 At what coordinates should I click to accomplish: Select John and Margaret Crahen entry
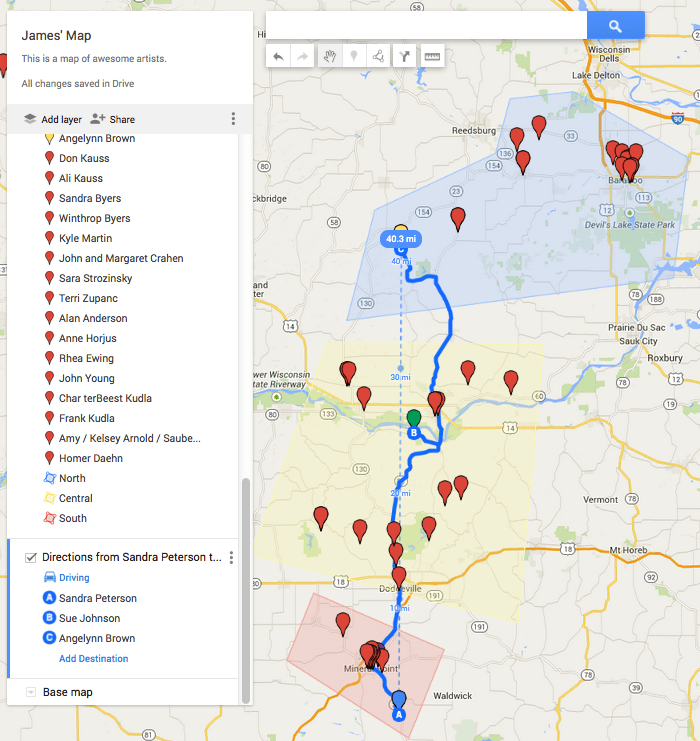121,258
